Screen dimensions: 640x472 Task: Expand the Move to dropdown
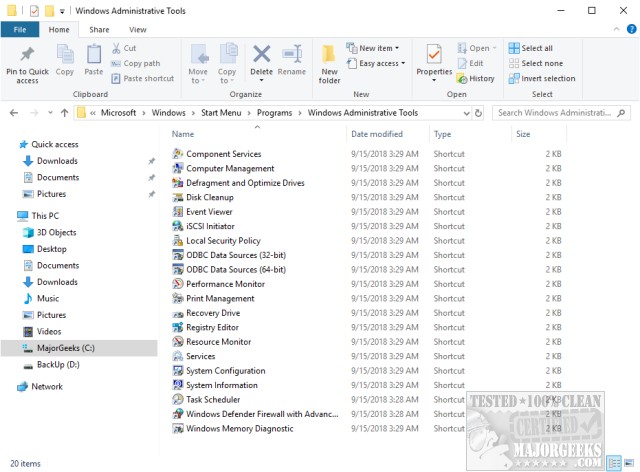pyautogui.click(x=203, y=81)
